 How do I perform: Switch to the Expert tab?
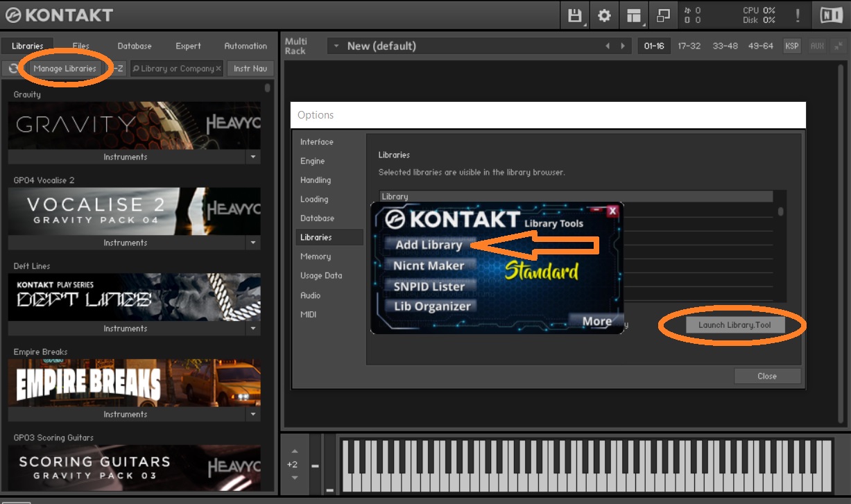coord(188,46)
